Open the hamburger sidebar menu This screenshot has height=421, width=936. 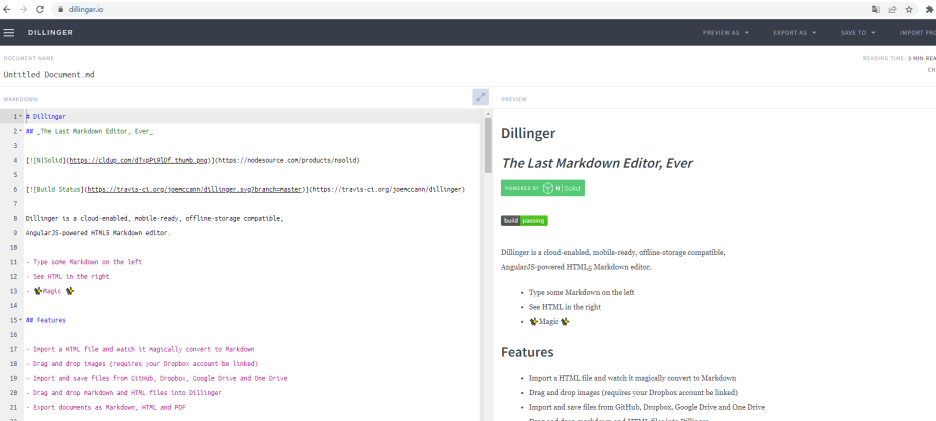click(9, 32)
